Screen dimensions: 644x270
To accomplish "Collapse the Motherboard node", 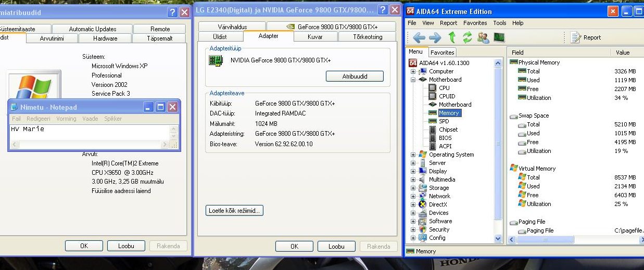I will click(413, 80).
